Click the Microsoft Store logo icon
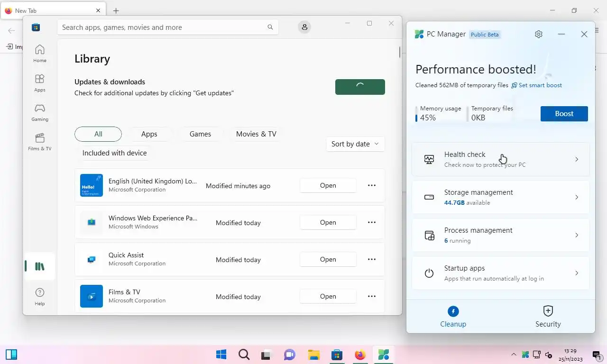Viewport: 607px width, 364px height. point(36,27)
